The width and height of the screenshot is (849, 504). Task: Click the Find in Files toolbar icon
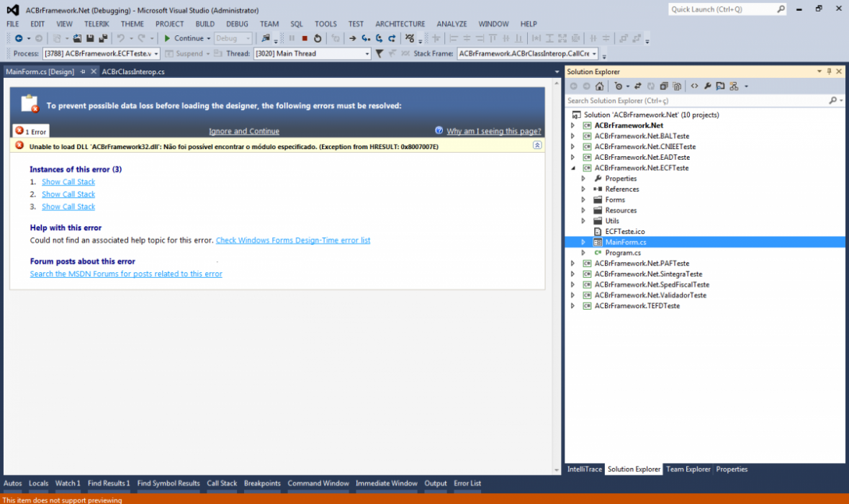click(x=265, y=38)
